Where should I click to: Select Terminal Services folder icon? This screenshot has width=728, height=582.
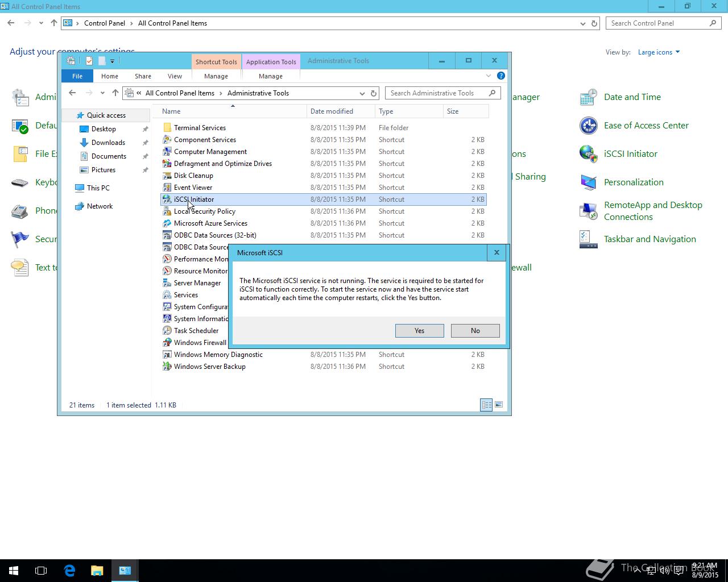tap(167, 128)
